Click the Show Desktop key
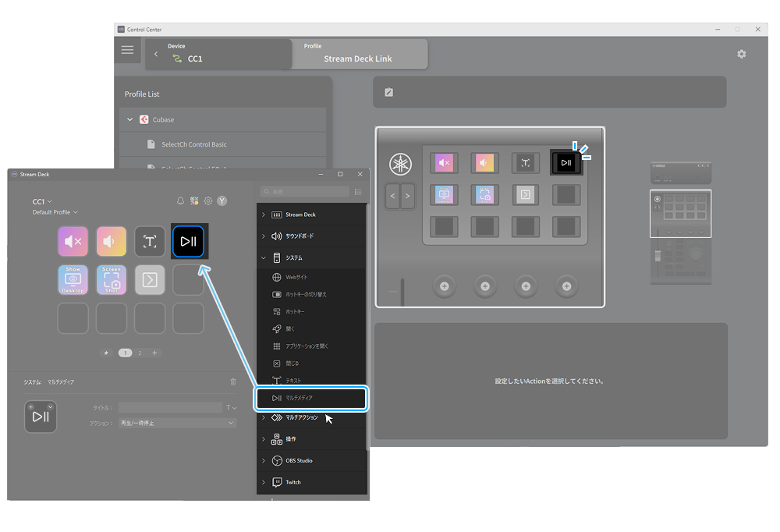 coord(73,279)
